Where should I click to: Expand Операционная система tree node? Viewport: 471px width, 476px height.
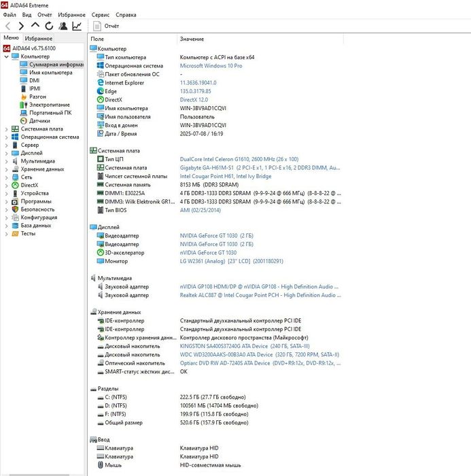point(6,137)
